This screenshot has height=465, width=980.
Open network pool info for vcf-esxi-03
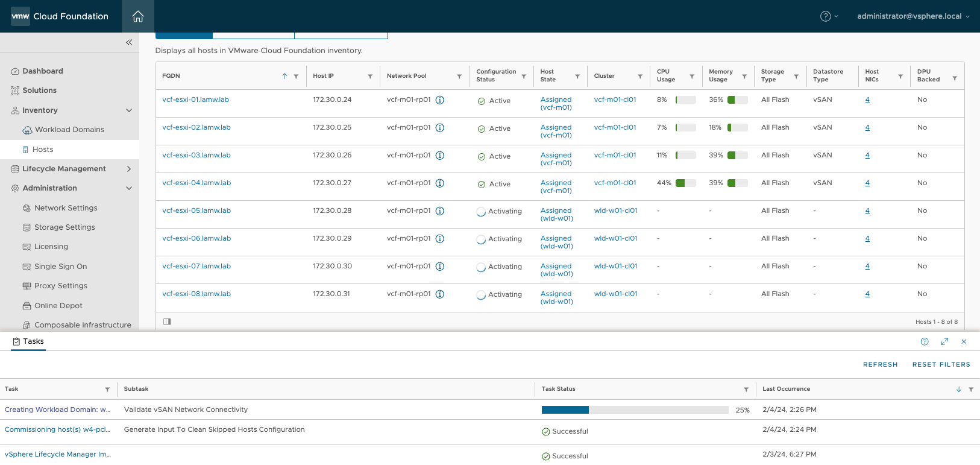(x=440, y=156)
